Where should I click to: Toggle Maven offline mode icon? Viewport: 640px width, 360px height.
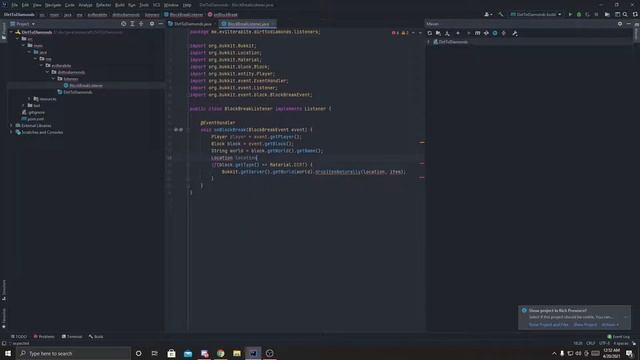(x=486, y=33)
